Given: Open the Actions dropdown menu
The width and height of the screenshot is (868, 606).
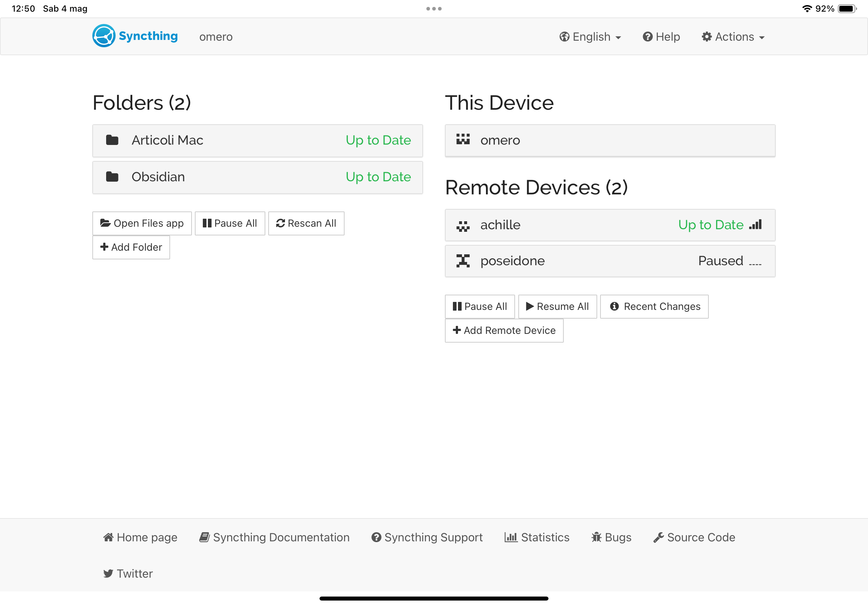Looking at the screenshot, I should (733, 37).
